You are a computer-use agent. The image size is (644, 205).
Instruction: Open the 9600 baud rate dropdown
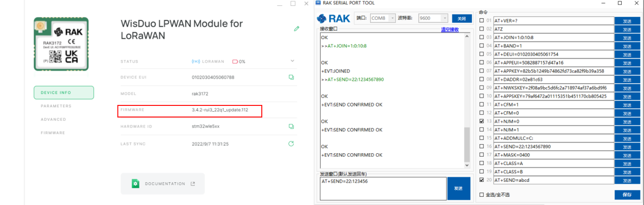pyautogui.click(x=433, y=18)
